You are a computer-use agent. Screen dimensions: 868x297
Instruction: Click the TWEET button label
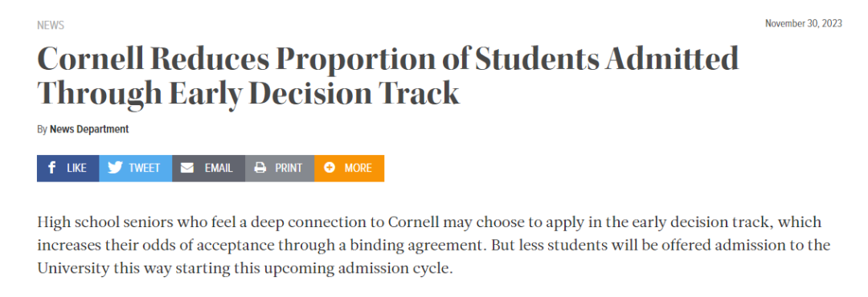tap(145, 168)
